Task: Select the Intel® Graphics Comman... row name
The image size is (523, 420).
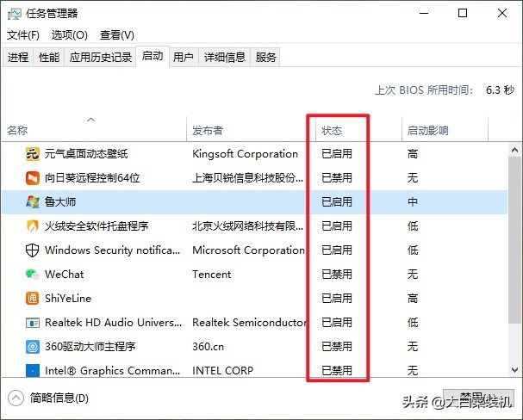Action: [112, 370]
